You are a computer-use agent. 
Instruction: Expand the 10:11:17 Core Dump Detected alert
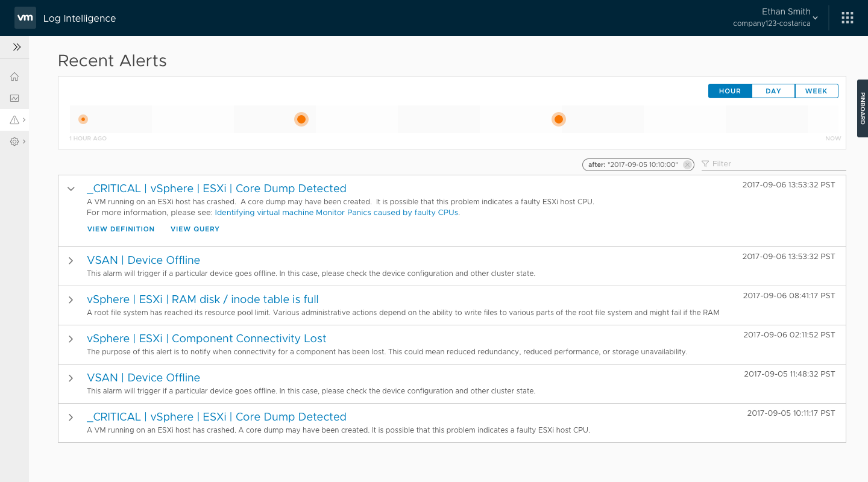(71, 417)
